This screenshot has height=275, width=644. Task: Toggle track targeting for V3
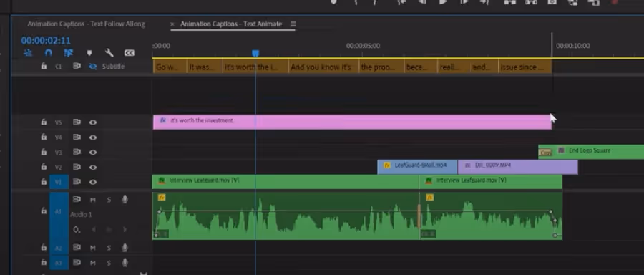(59, 152)
